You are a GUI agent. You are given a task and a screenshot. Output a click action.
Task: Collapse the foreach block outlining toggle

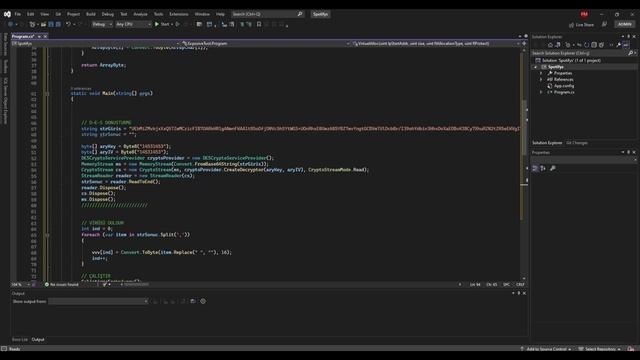tap(47, 235)
